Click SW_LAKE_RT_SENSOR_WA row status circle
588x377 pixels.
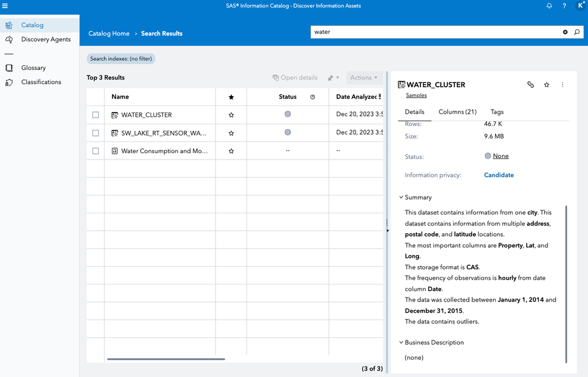pos(288,132)
